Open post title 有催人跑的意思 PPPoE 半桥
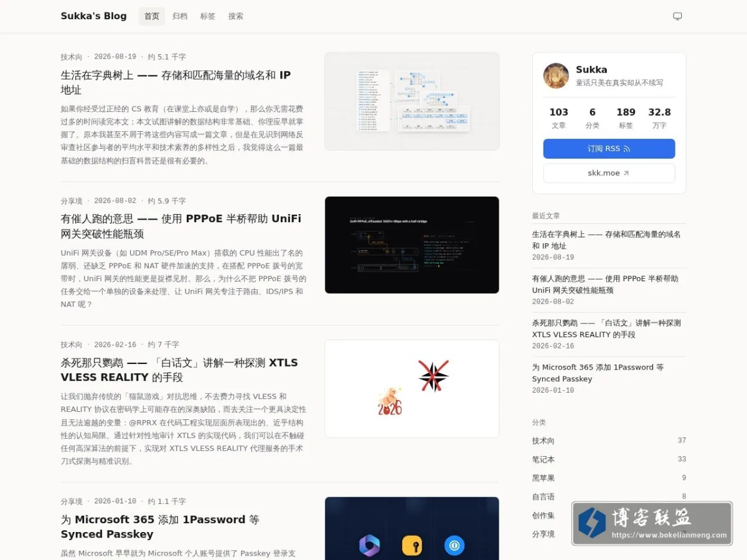Screen dimensions: 747x560 click(x=181, y=226)
